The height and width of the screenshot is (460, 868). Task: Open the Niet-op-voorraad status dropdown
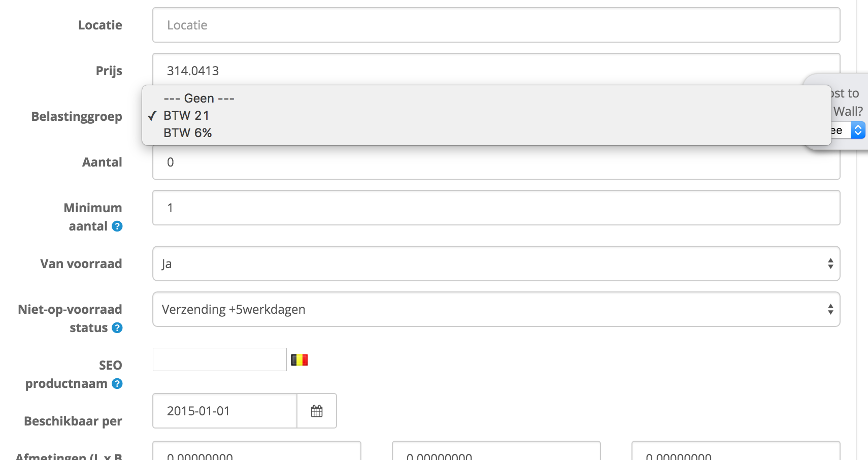tap(496, 309)
